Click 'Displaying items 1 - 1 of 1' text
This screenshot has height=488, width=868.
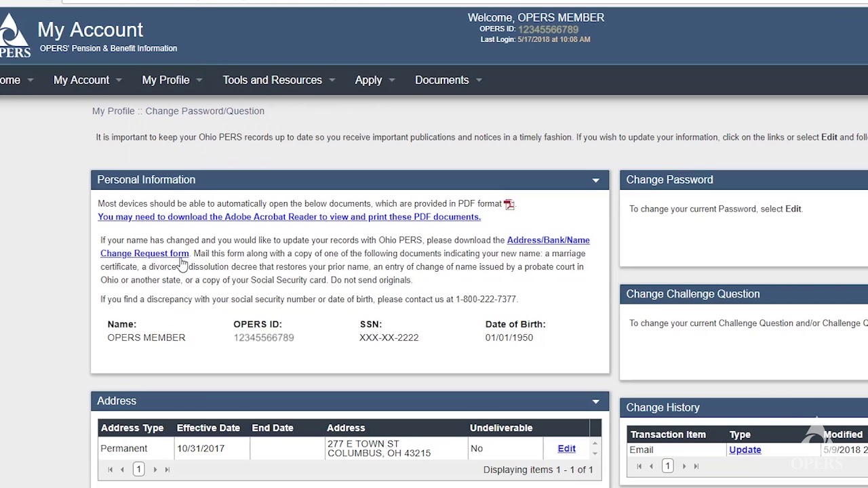click(538, 470)
